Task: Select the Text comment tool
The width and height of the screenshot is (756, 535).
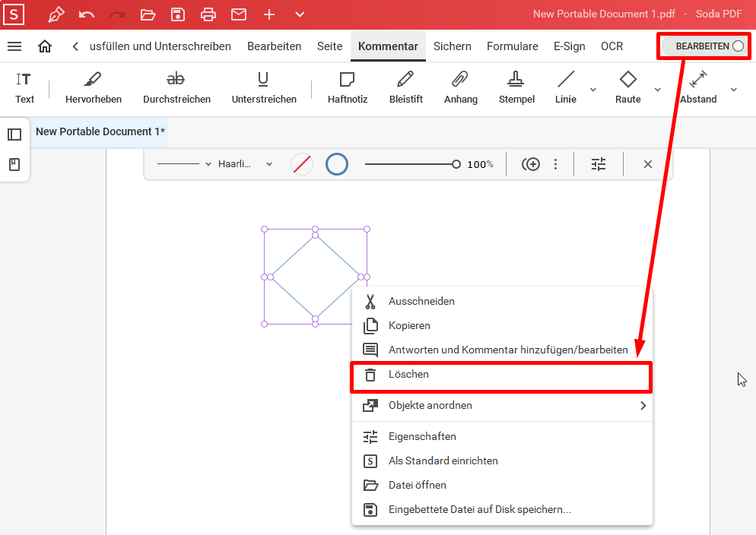Action: pos(24,88)
